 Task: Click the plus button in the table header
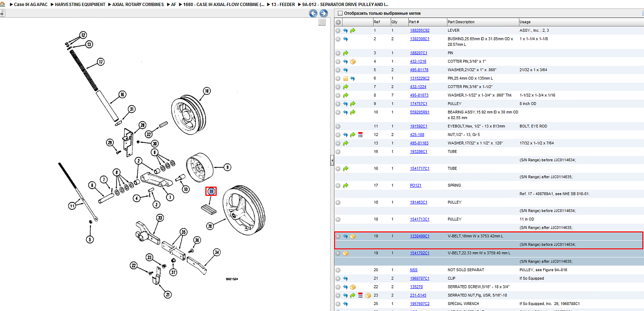338,22
